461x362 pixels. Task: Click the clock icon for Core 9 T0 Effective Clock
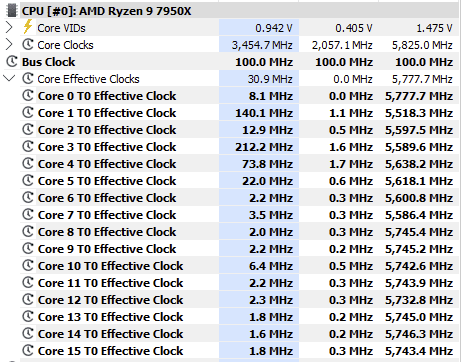(x=28, y=248)
